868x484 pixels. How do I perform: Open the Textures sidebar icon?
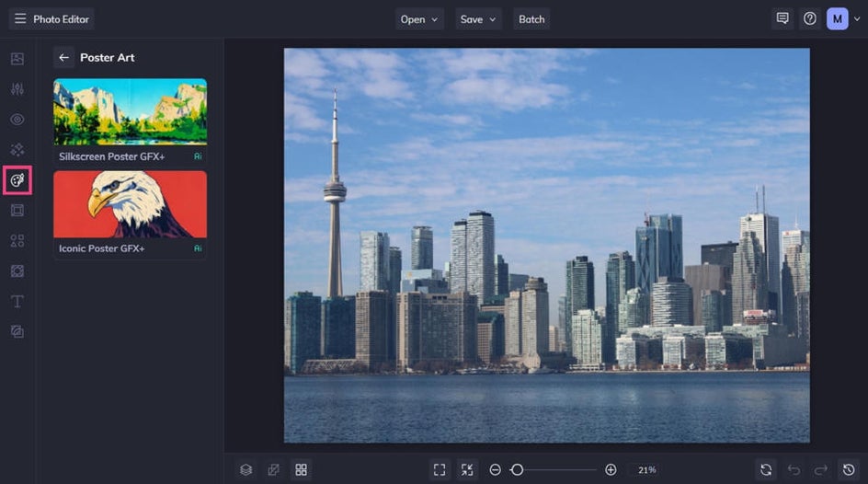[x=17, y=331]
